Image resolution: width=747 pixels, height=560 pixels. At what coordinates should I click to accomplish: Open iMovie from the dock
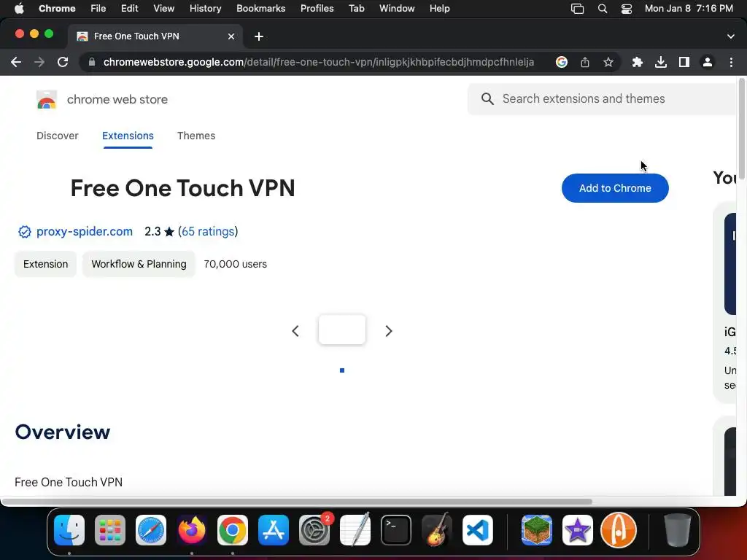point(578,530)
